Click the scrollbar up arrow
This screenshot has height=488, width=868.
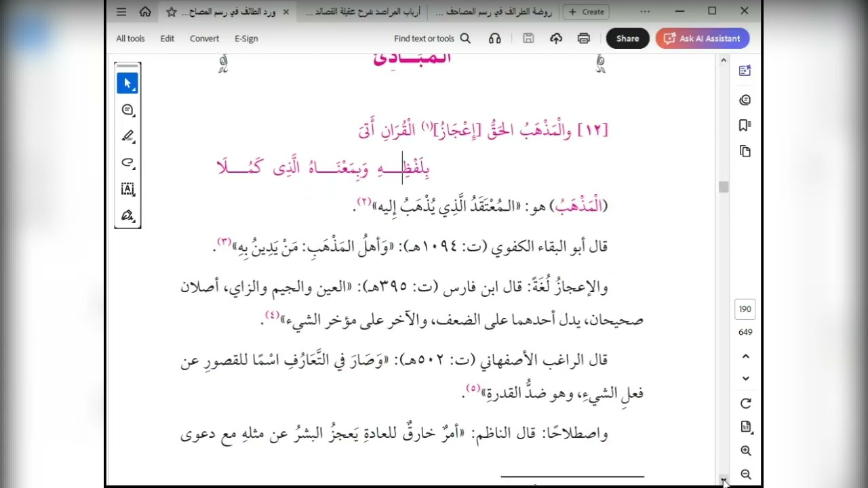[724, 60]
